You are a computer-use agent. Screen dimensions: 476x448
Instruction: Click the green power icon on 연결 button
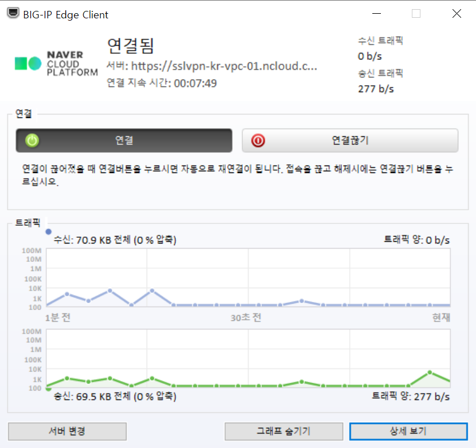click(x=32, y=140)
